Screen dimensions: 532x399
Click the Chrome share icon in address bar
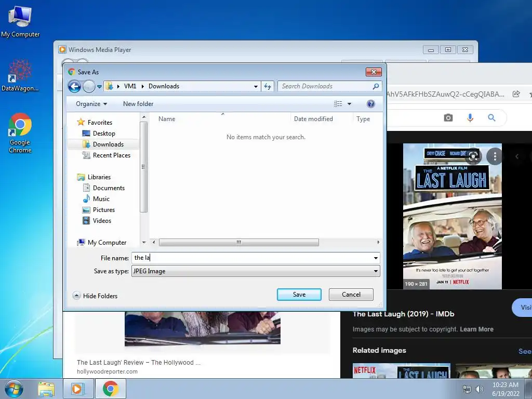click(516, 94)
